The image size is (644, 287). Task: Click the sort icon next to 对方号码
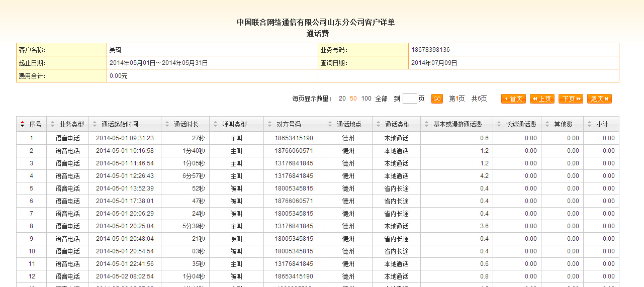(x=269, y=124)
